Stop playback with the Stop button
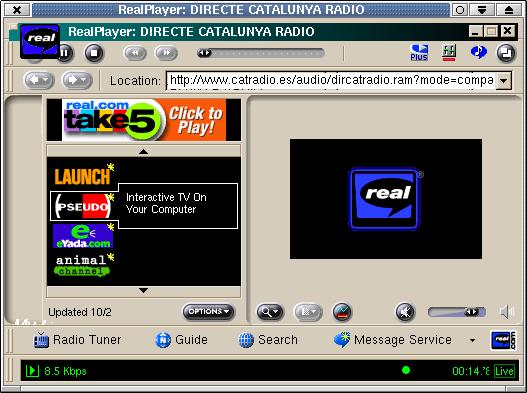This screenshot has height=393, width=527. coord(94,53)
